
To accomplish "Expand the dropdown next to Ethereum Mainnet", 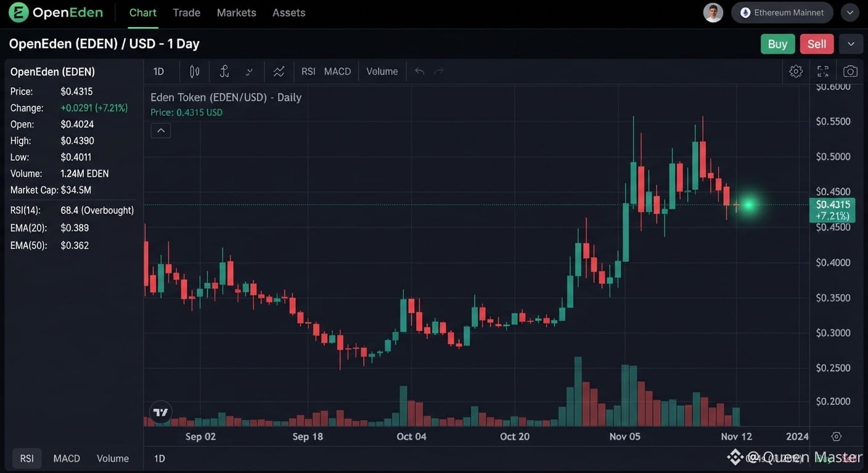I will 850,12.
